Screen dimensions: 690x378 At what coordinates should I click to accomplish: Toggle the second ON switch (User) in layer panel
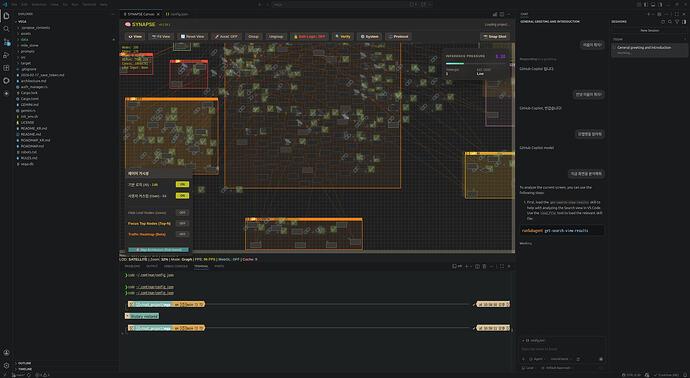182,196
